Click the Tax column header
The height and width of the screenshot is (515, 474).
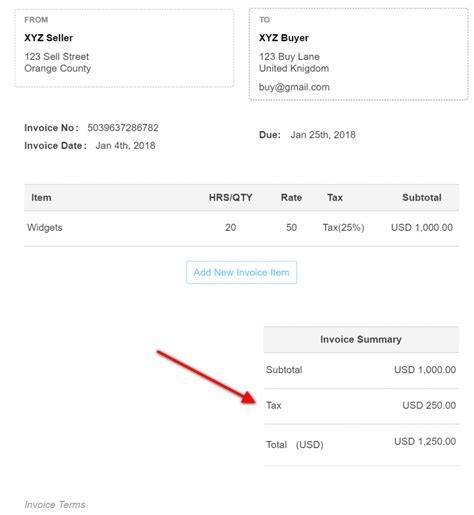[x=335, y=198]
